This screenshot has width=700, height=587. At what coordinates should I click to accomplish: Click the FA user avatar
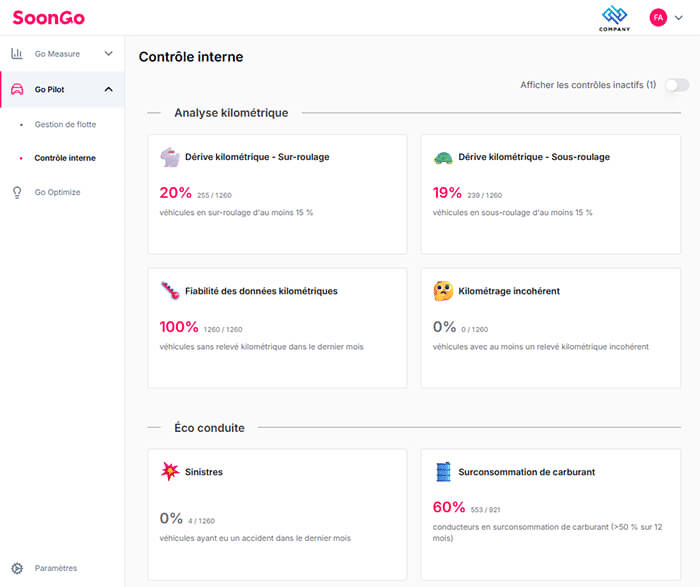(x=658, y=17)
